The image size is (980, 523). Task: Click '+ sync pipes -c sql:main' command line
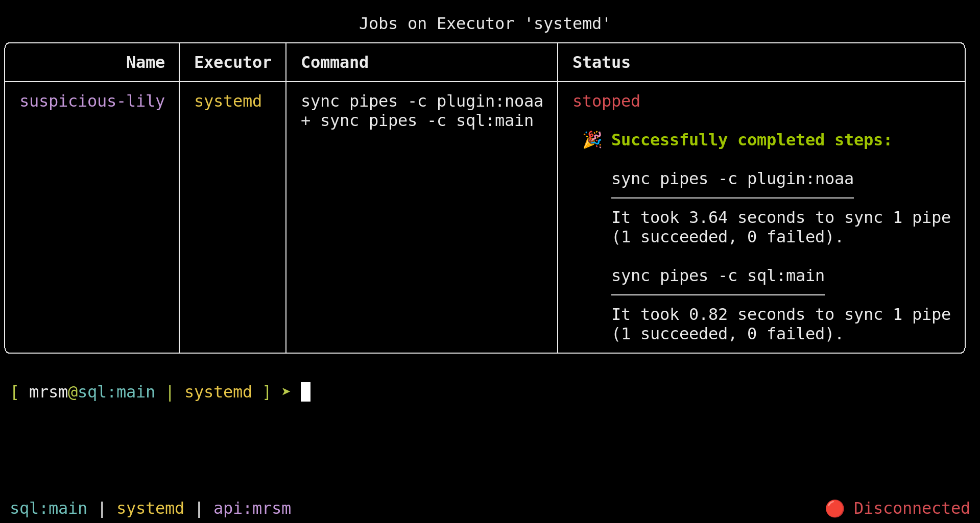pyautogui.click(x=417, y=121)
